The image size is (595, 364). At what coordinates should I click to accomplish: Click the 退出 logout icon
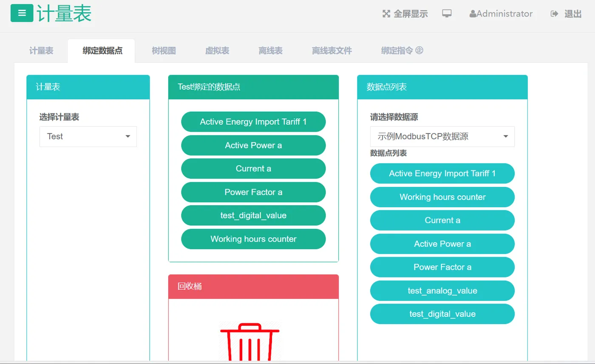[x=554, y=13]
